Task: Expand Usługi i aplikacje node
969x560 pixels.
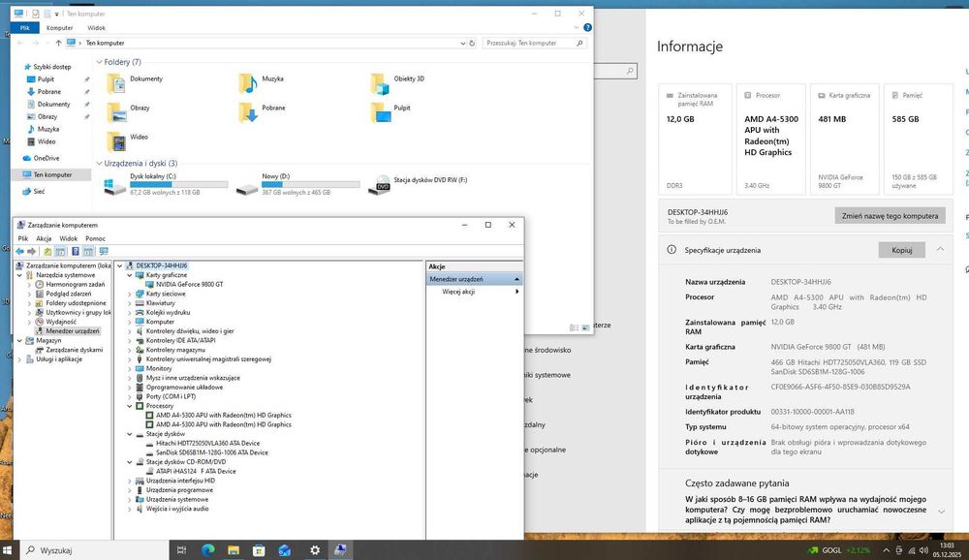Action: [19, 359]
